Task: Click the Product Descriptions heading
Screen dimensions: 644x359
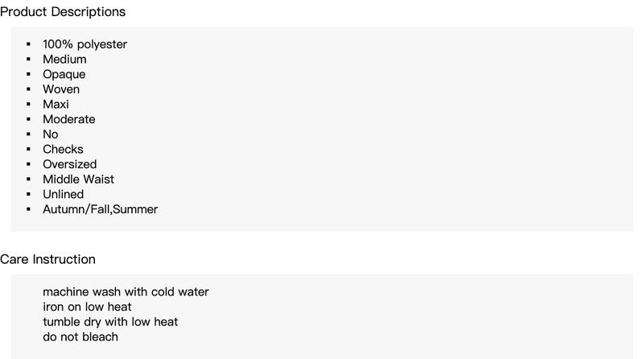Action: 63,12
